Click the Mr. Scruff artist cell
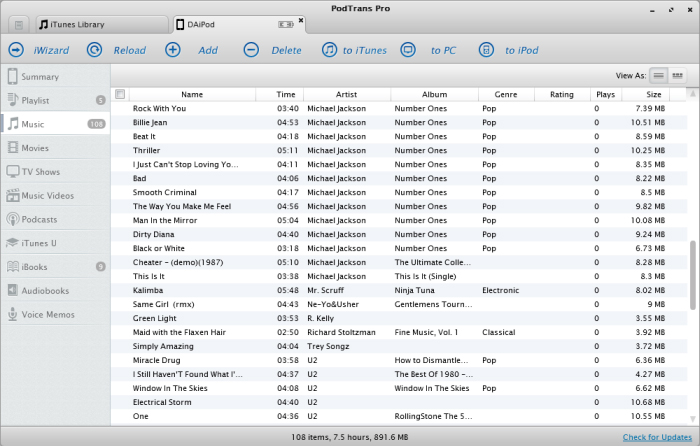 tap(325, 290)
